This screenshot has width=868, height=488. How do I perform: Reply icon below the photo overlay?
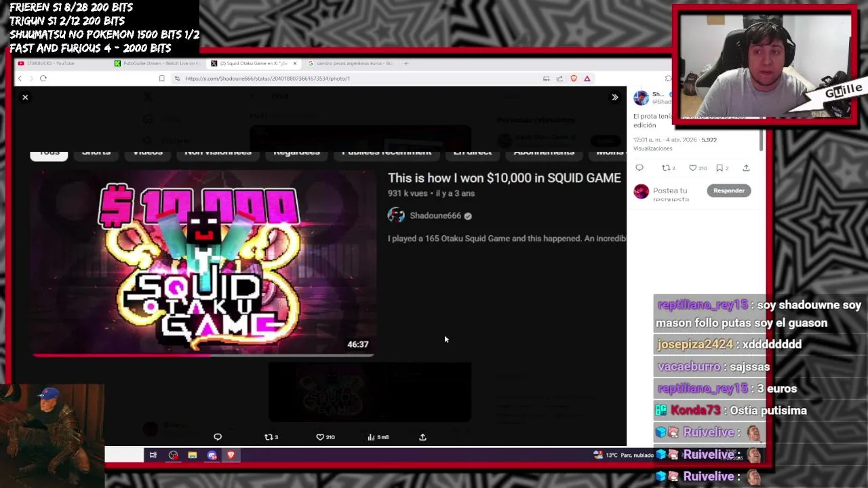218,437
